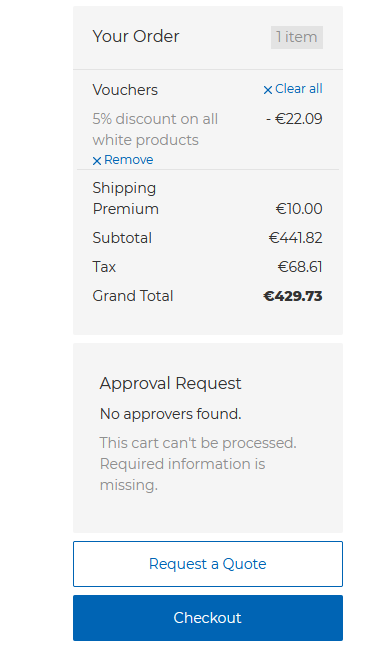Click the Grand Total amount €429.73
The height and width of the screenshot is (656, 374).
293,296
